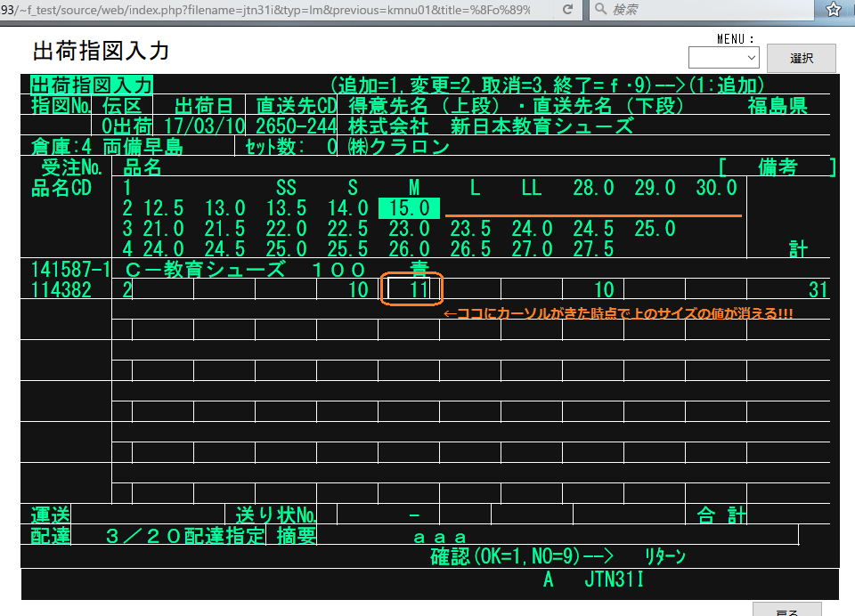Screen dimensions: 855x616
Task: Click the browser reload icon
Action: click(567, 9)
